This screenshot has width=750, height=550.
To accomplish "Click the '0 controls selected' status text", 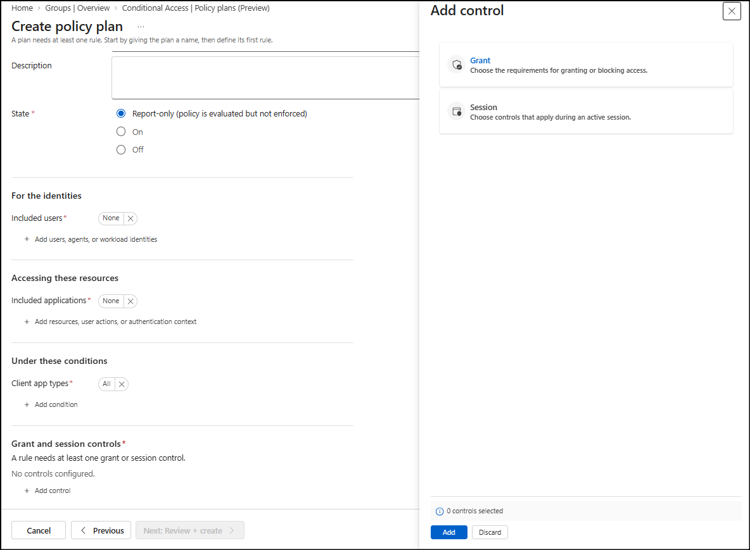I will [x=474, y=511].
